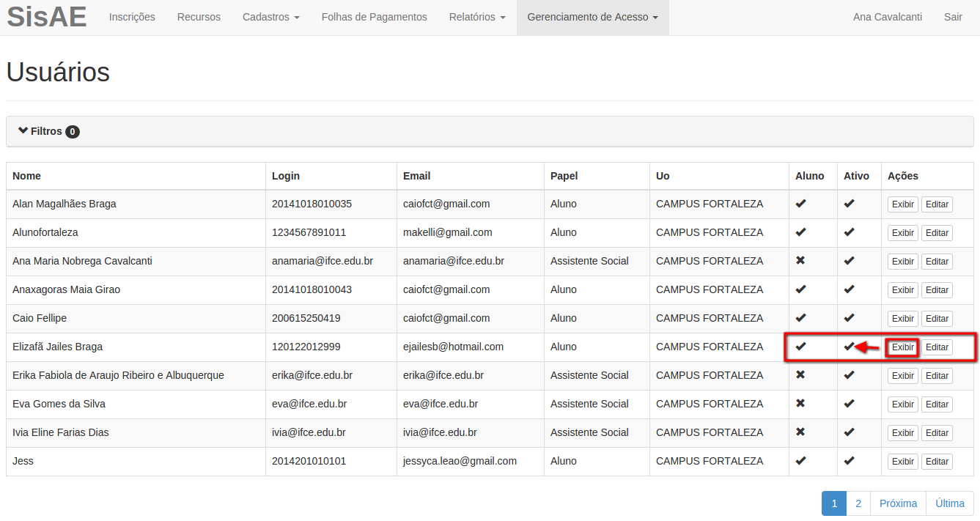Image resolution: width=980 pixels, height=521 pixels.
Task: Click the Aluno X mark for Eva Gomes da Silva
Action: (x=800, y=403)
